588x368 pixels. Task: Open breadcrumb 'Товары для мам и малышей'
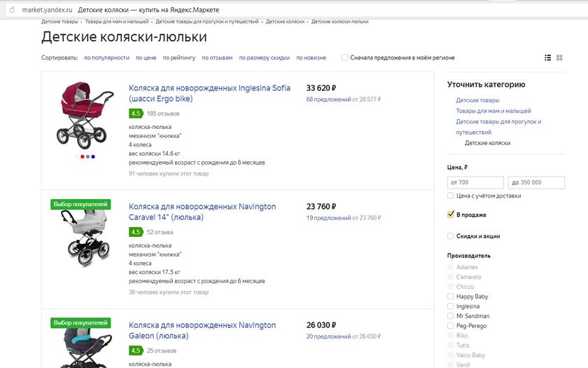[x=117, y=22]
